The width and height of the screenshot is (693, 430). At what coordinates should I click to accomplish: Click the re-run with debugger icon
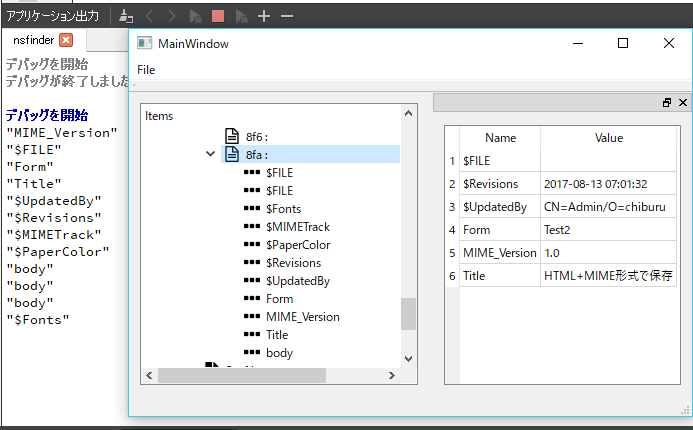pos(195,16)
